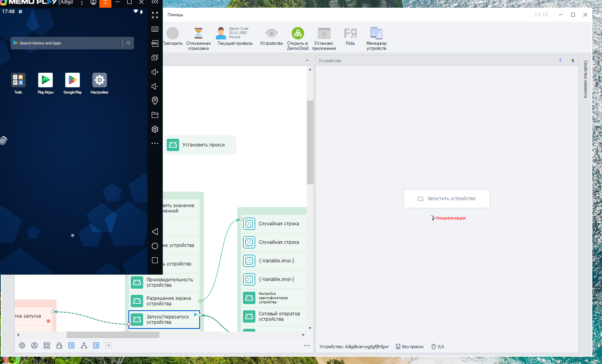Toggle Устройство eye view button
The width and height of the screenshot is (602, 364).
click(x=271, y=37)
